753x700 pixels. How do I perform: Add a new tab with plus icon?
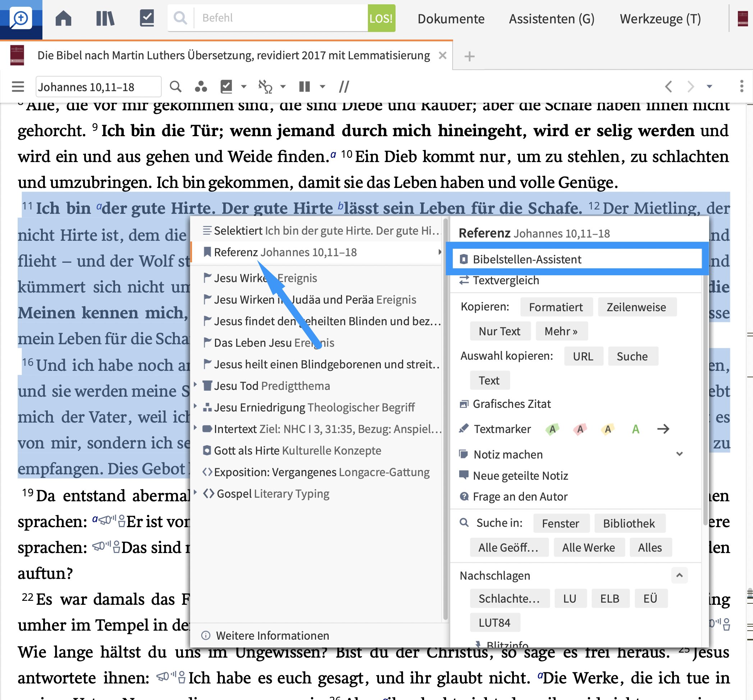tap(469, 56)
